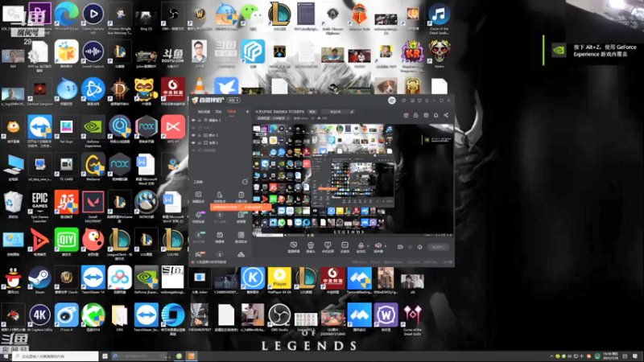This screenshot has width=644, height=362.
Task: Open Recycle Bin on desktop
Action: [x=13, y=204]
